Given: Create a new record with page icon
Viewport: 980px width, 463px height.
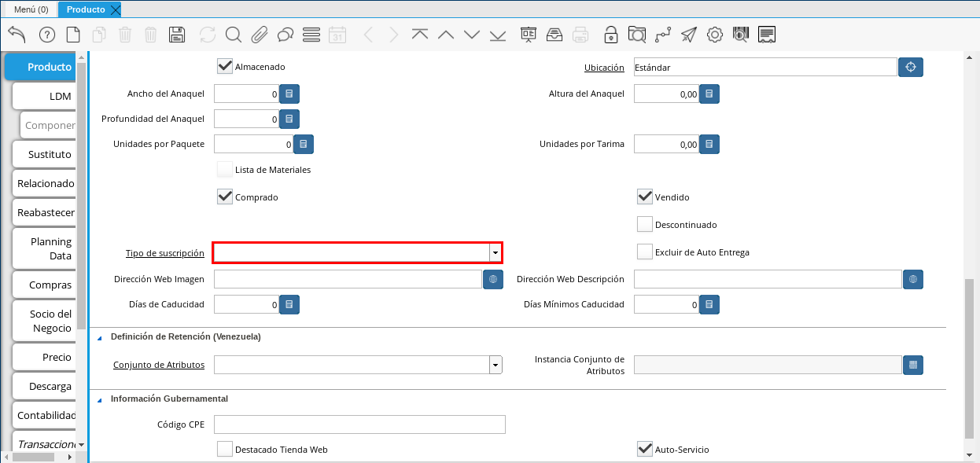Looking at the screenshot, I should (73, 35).
